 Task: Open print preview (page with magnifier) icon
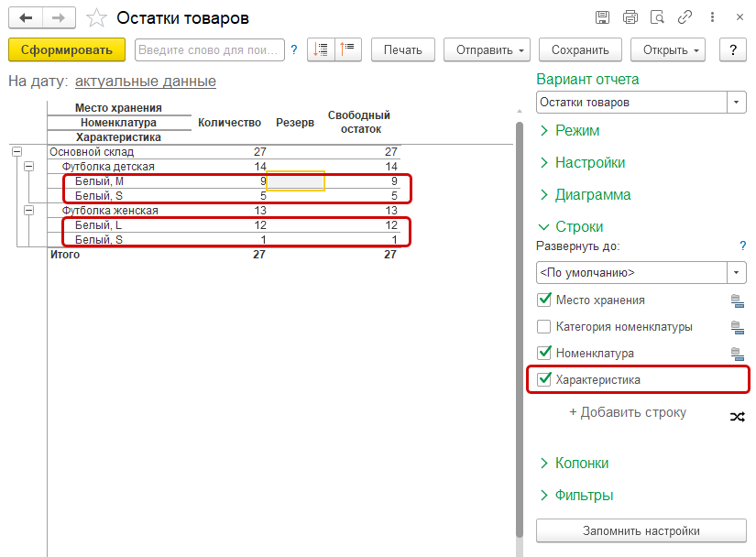click(x=657, y=17)
